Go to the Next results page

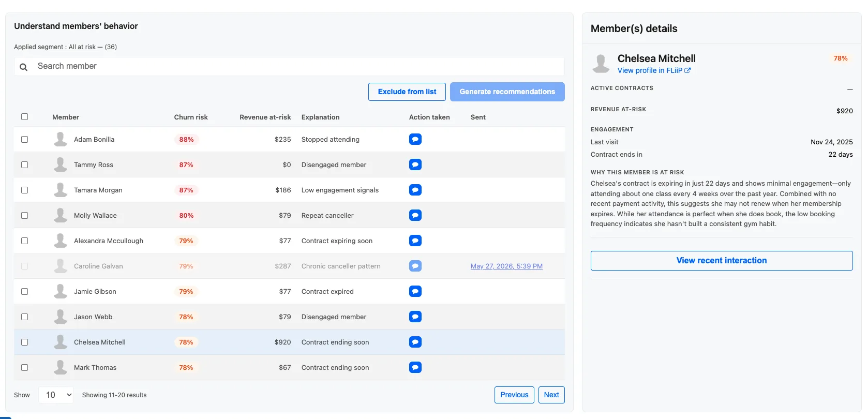tap(551, 395)
